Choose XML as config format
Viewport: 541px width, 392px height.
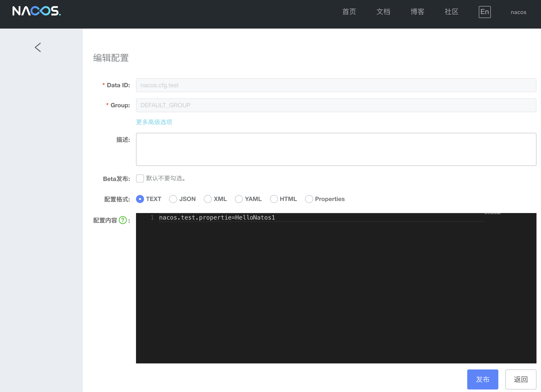click(x=208, y=199)
